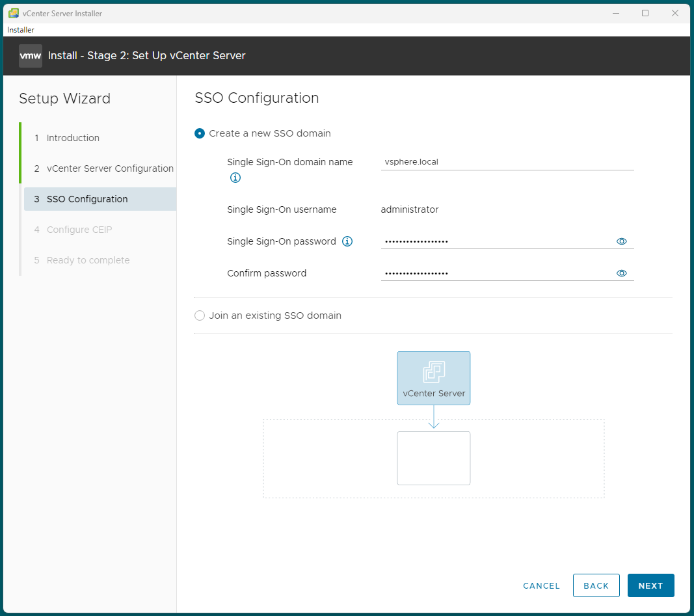
Task: Select SSO Configuration step
Action: pyautogui.click(x=100, y=199)
